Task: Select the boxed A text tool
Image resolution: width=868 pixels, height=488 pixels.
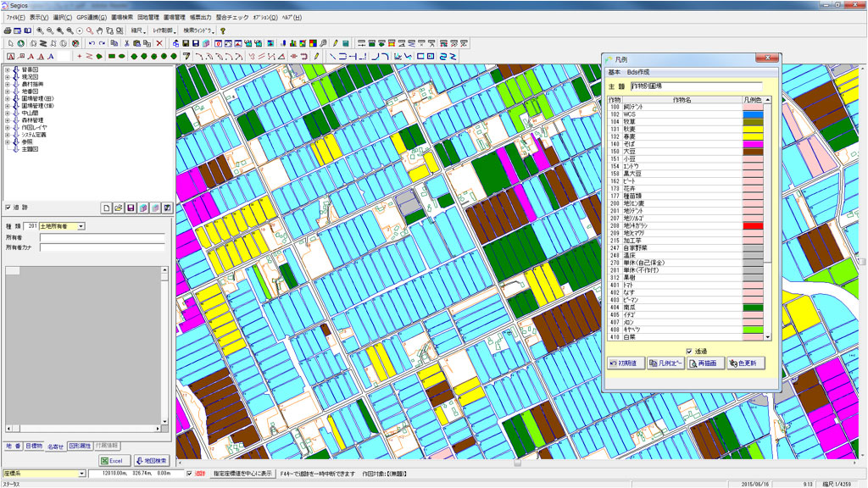Action: tap(10, 57)
